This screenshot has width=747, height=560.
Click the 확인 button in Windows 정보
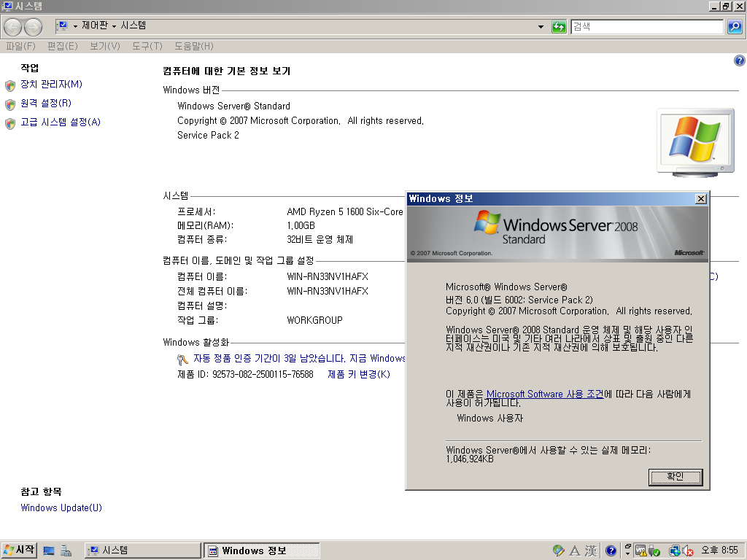676,477
